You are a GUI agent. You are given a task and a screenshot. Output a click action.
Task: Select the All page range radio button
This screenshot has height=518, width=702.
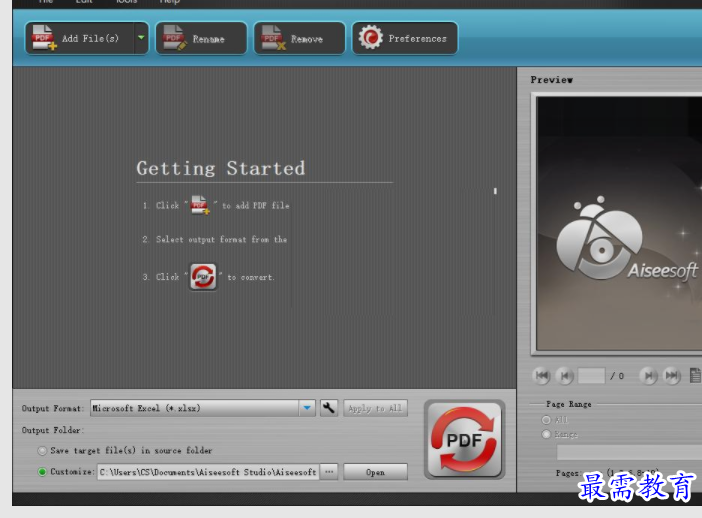coord(546,420)
